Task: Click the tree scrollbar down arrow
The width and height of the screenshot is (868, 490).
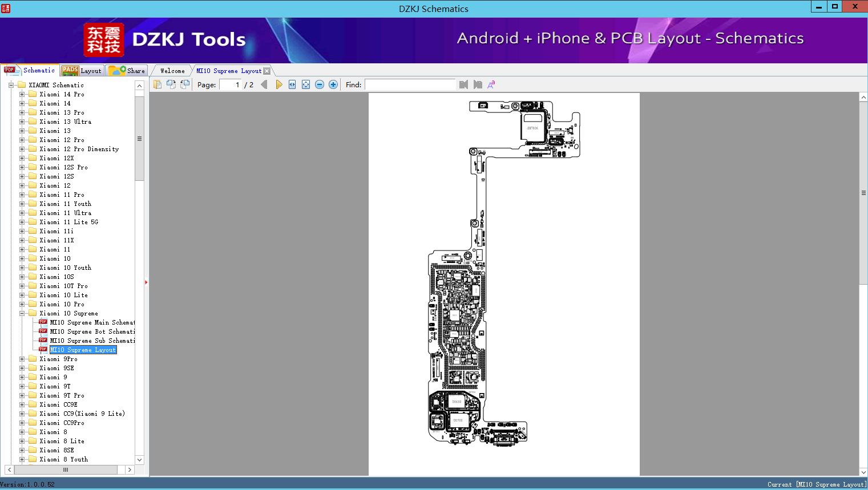Action: point(140,460)
